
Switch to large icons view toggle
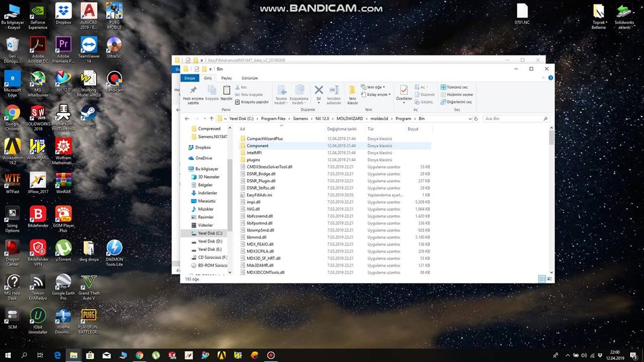point(550,279)
